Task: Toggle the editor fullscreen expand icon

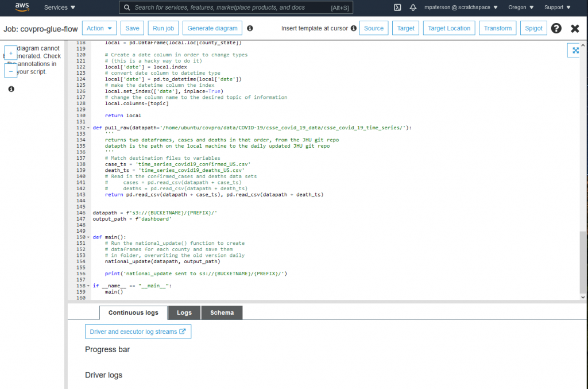Action: point(574,50)
